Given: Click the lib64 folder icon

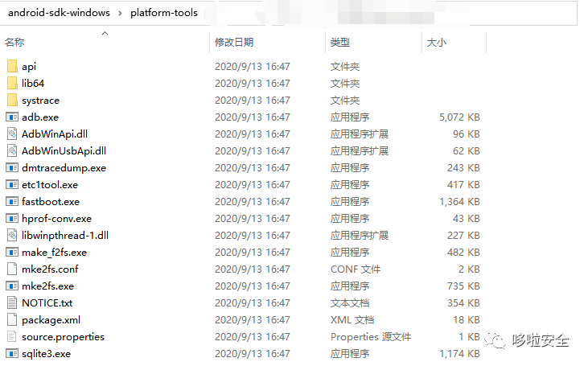Looking at the screenshot, I should (12, 83).
